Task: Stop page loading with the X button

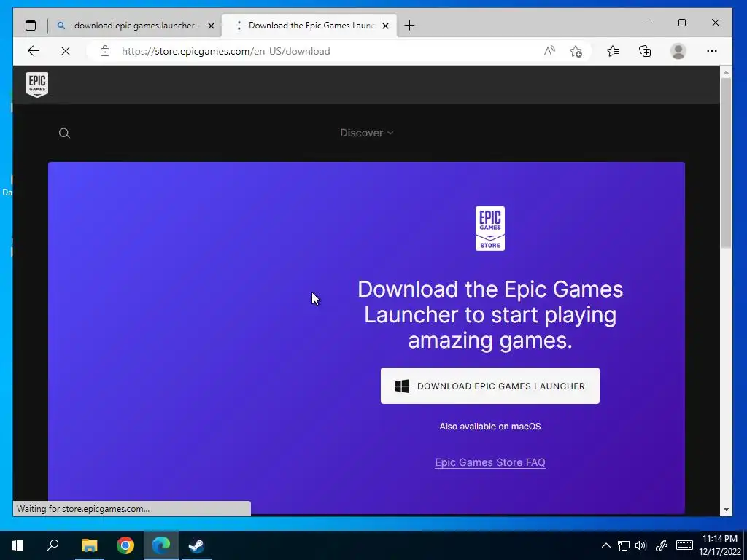Action: [x=66, y=51]
